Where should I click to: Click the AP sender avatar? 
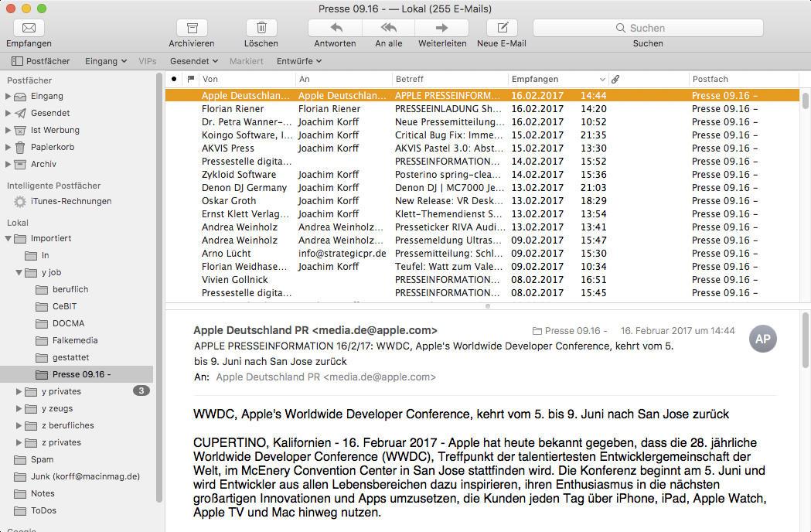coord(763,339)
